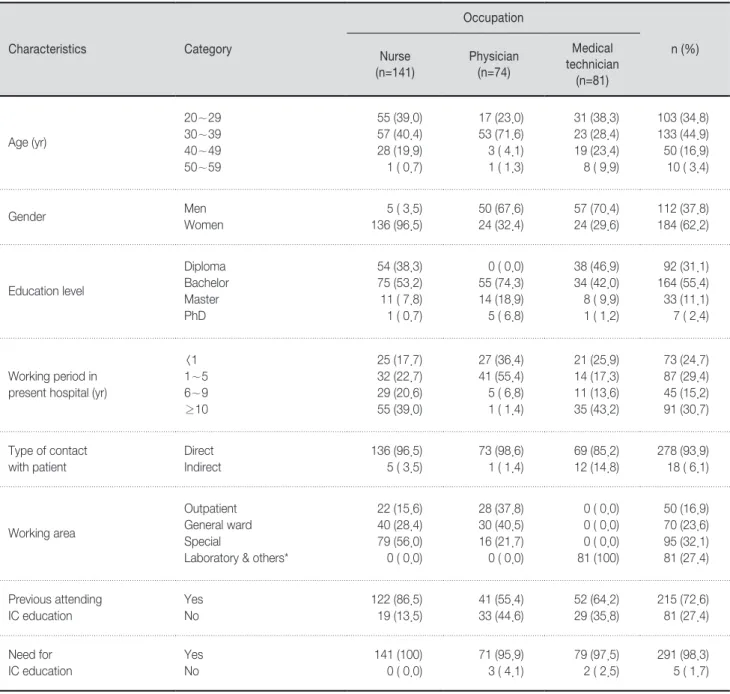The width and height of the screenshot is (730, 694).
Task: Select the 'Diploma' category
Action: point(205,266)
